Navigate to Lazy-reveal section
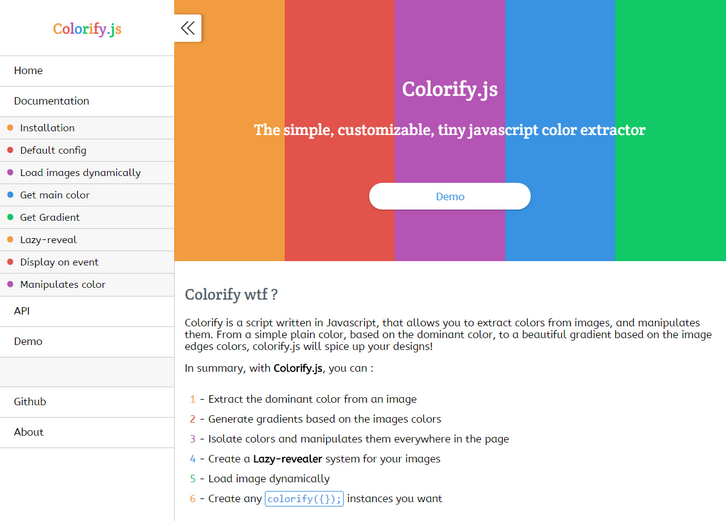The width and height of the screenshot is (726, 521). coord(48,240)
